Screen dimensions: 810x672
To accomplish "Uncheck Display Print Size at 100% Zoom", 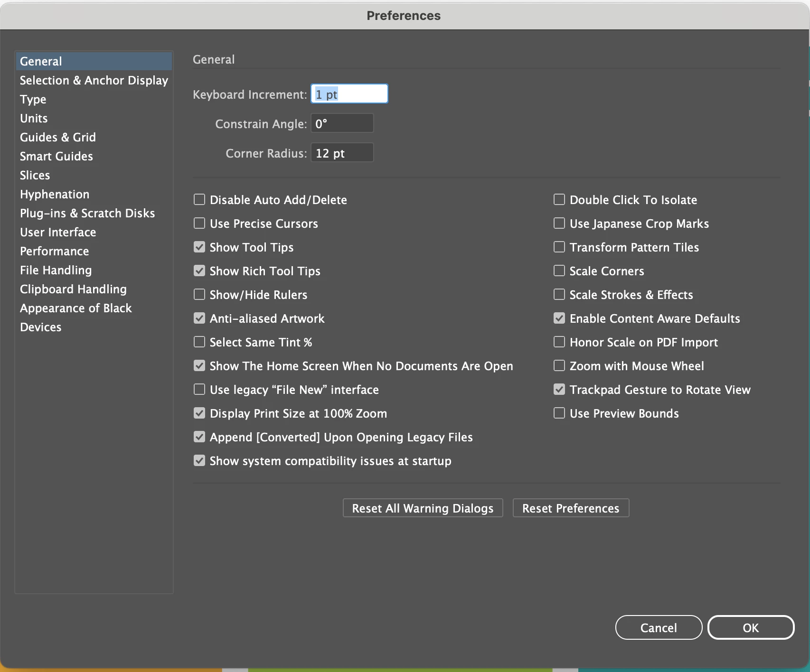I will (x=199, y=413).
